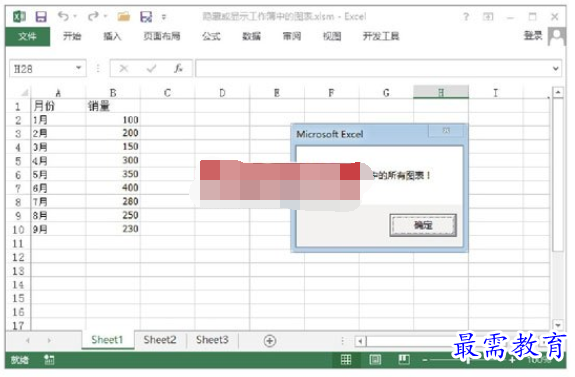
Task: Click horizontal scrollbar left arrow
Action: [360, 341]
